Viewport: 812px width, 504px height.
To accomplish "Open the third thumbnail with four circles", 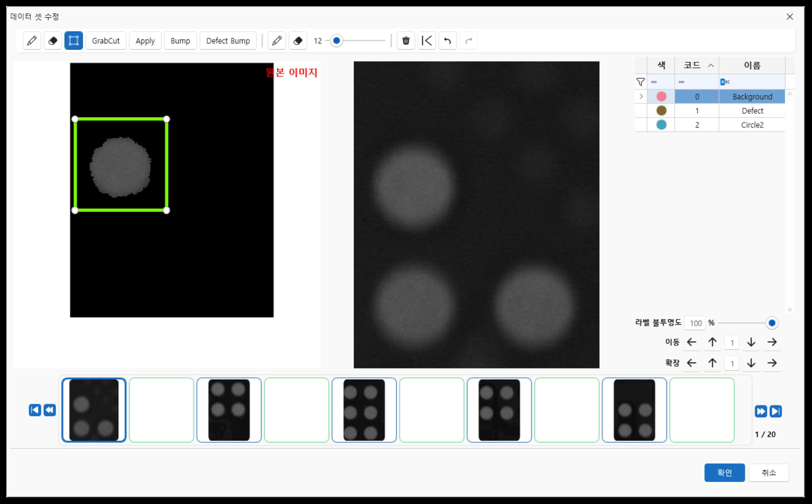I will pos(229,410).
